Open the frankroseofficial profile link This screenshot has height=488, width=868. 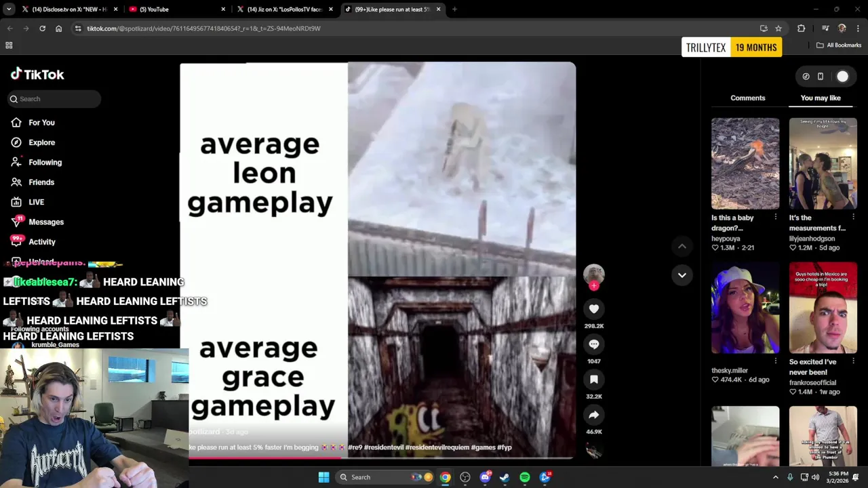[x=812, y=383]
